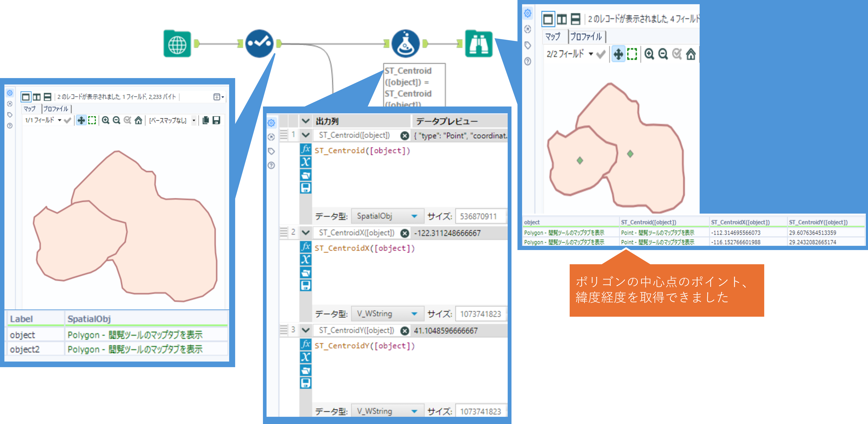This screenshot has width=868, height=424.
Task: Click the save icon in left map toolbar
Action: [x=216, y=121]
